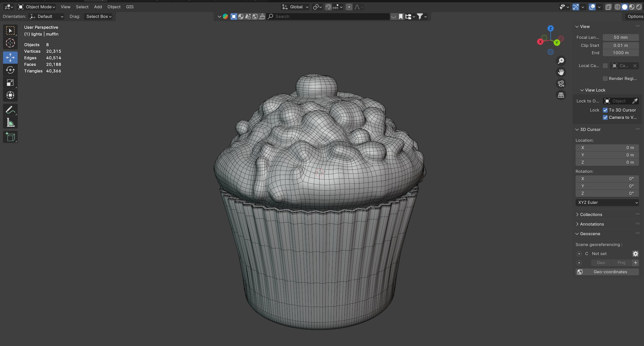
Task: Open the Object Mode dropdown
Action: pos(37,7)
